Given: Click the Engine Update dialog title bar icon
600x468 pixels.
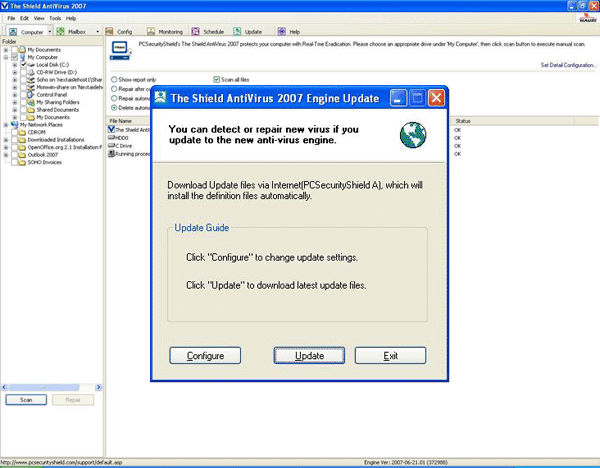Looking at the screenshot, I should coord(160,98).
